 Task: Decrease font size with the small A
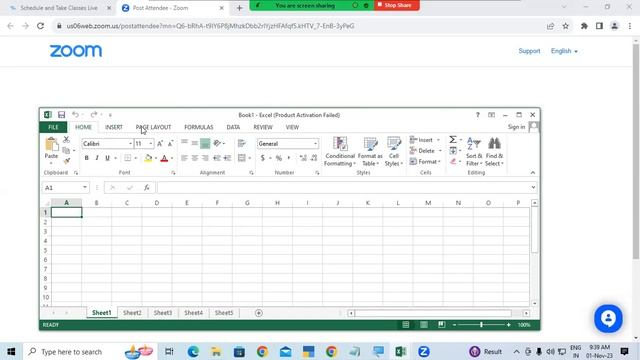[x=170, y=144]
